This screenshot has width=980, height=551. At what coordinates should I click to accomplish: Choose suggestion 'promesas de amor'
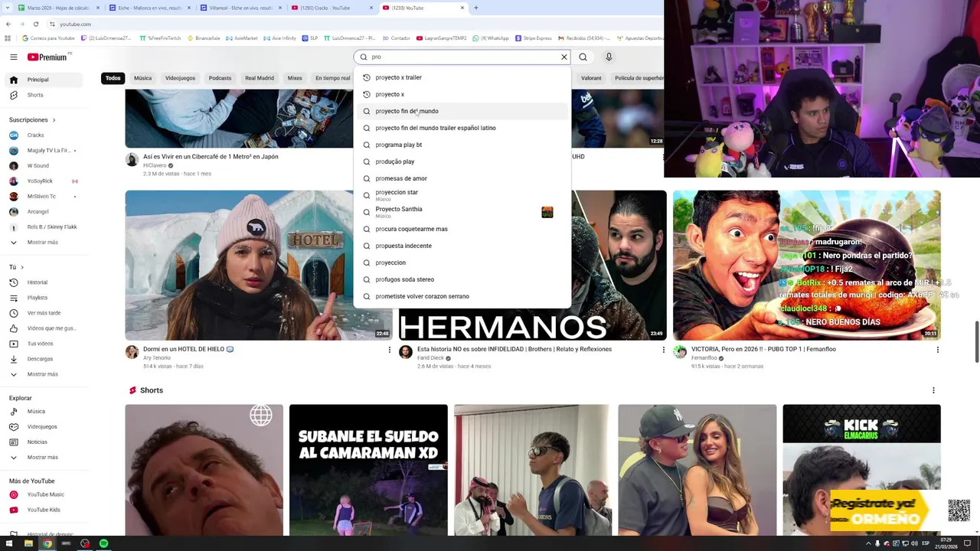click(x=462, y=178)
